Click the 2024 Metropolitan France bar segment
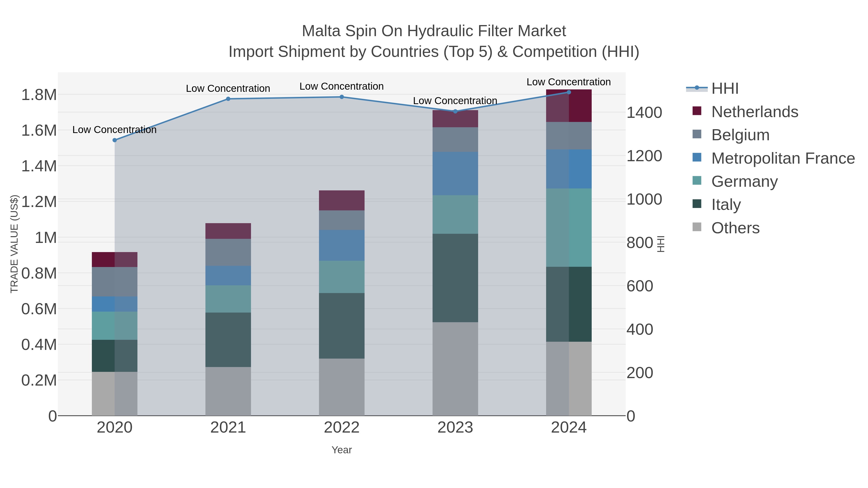868x488 pixels. coord(569,169)
